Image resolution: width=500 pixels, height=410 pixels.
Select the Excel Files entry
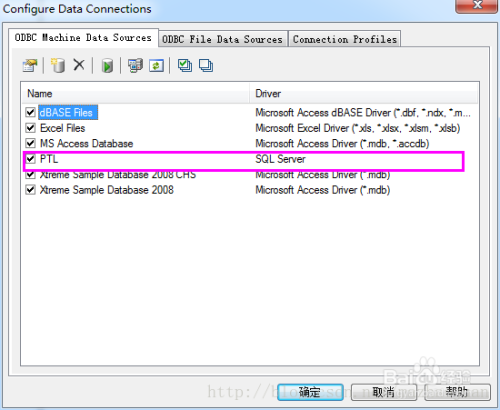click(x=62, y=128)
